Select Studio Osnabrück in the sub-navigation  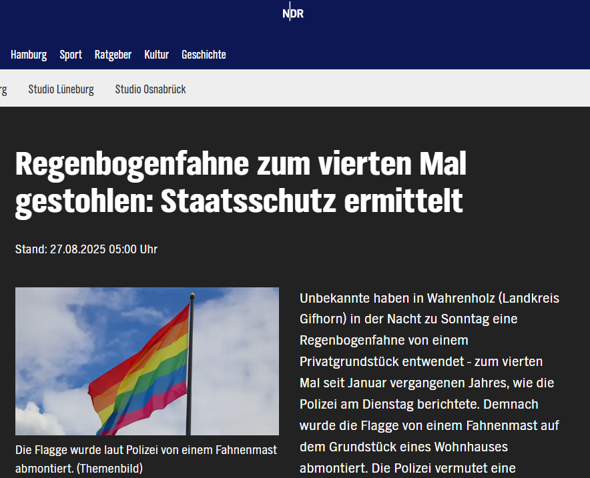click(x=151, y=90)
